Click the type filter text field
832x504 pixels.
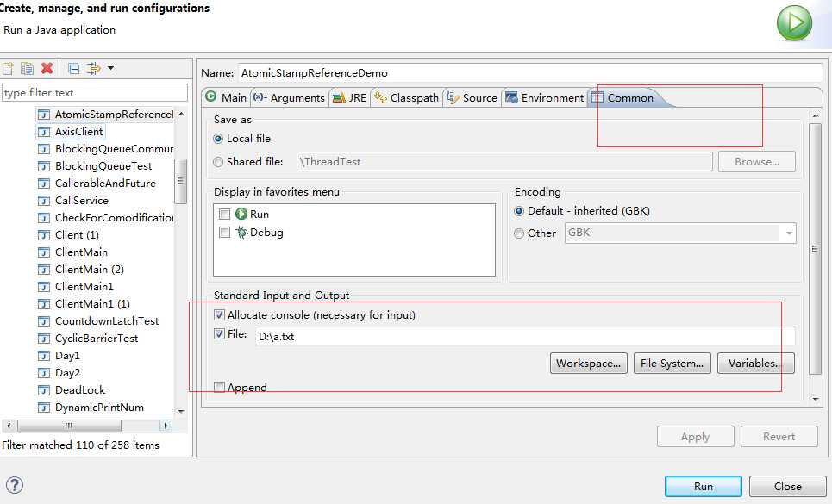[x=95, y=93]
